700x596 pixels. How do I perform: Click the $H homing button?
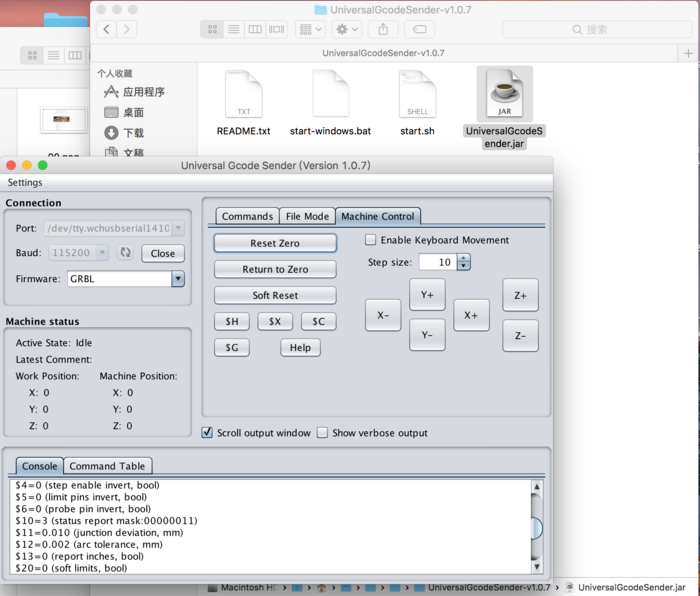click(232, 321)
